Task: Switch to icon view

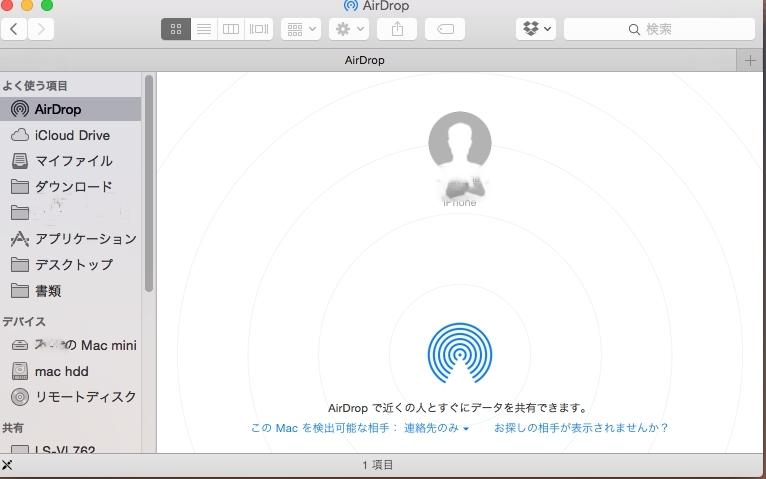Action: pos(176,29)
